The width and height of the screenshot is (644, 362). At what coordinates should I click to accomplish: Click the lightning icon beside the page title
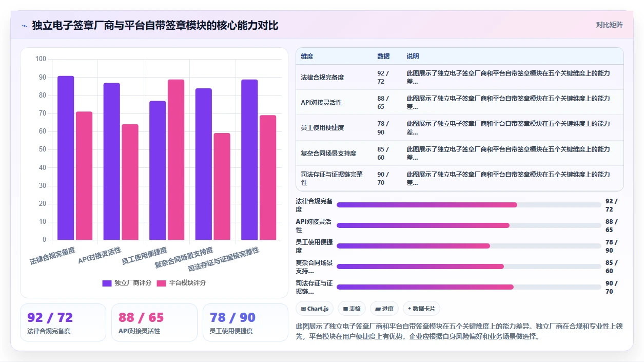click(24, 26)
